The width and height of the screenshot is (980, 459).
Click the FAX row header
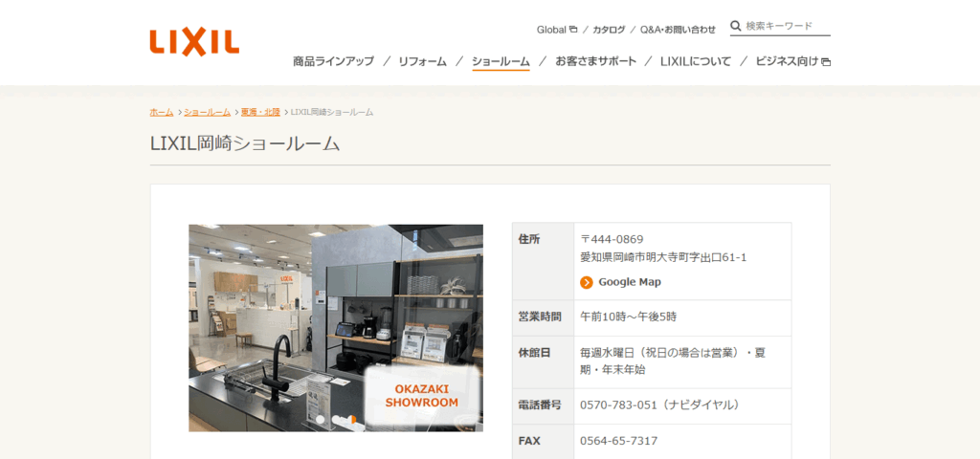(544, 442)
